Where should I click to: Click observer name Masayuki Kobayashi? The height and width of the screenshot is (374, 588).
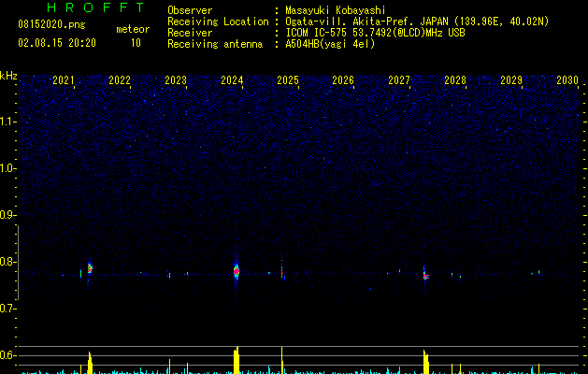336,10
